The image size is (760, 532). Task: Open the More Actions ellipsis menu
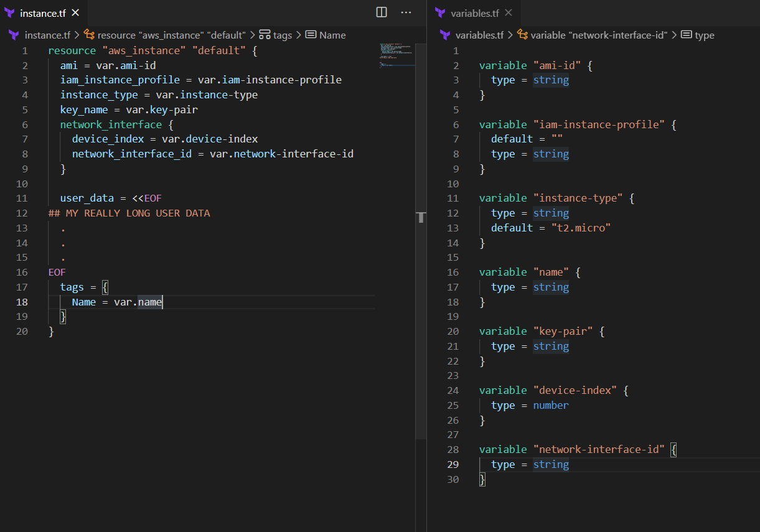(406, 12)
